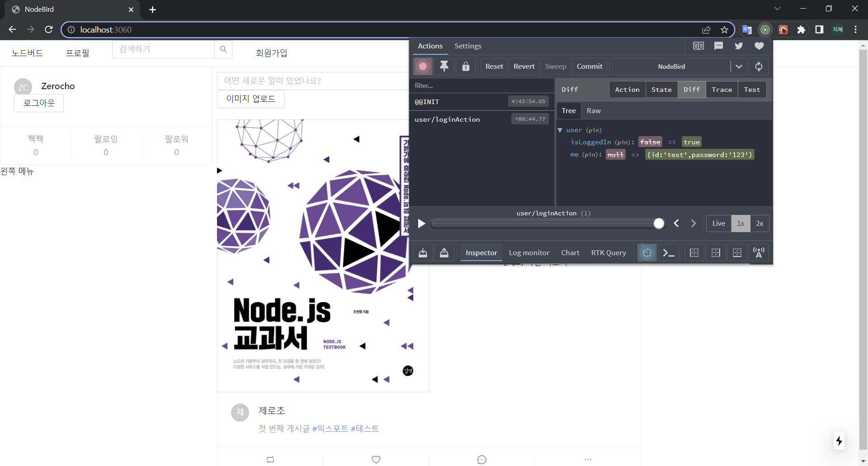Click the remote broadcast antenna icon

(759, 253)
